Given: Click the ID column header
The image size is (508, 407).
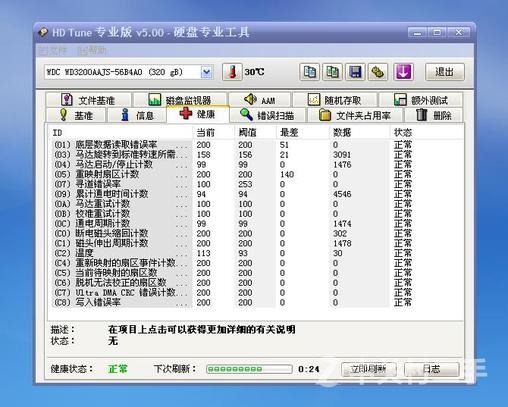Looking at the screenshot, I should point(121,132).
